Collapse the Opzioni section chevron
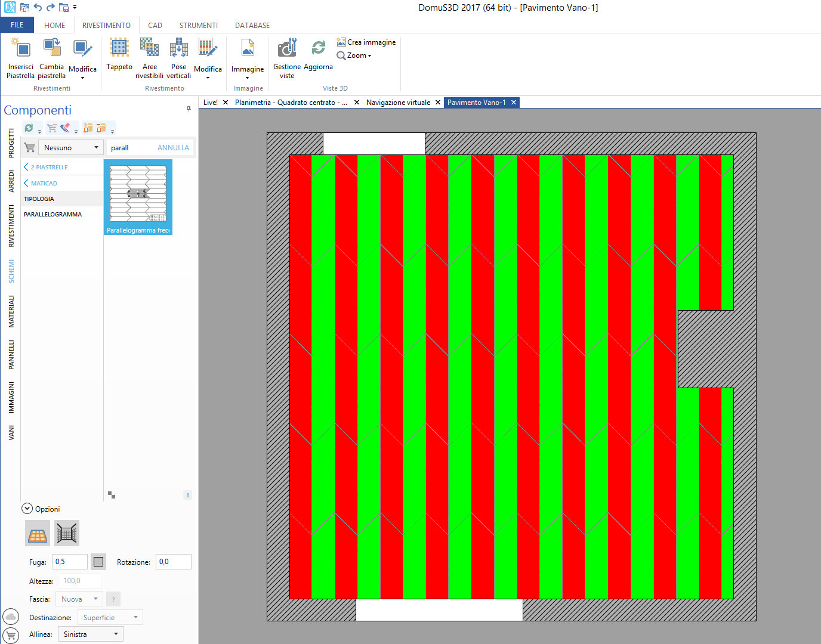Viewport: 821px width, 644px height. (x=27, y=509)
